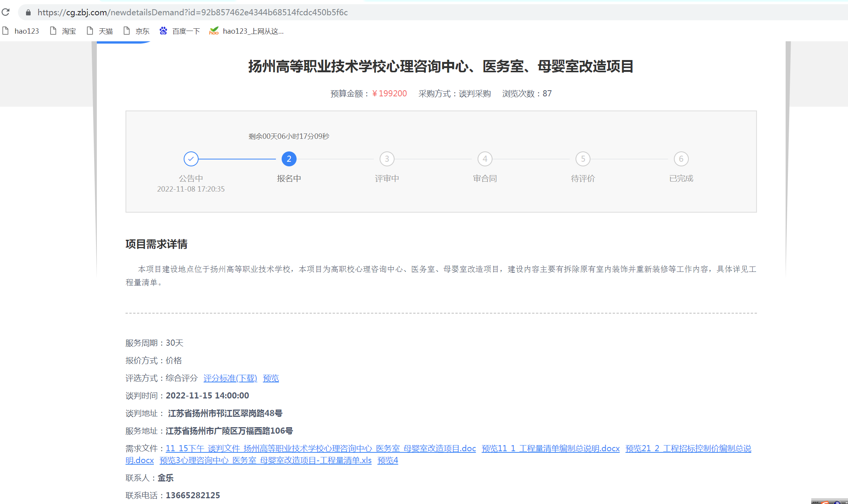Click the browser reload icon
The image size is (848, 504).
tap(6, 12)
